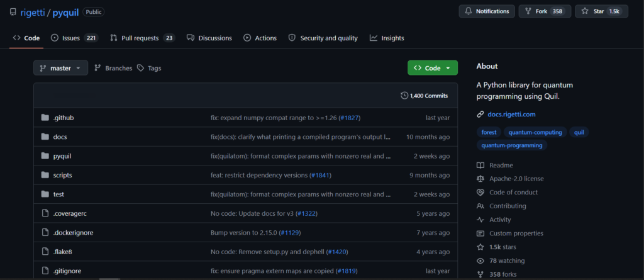The width and height of the screenshot is (644, 280).
Task: Open pull request #1841 link
Action: click(320, 175)
